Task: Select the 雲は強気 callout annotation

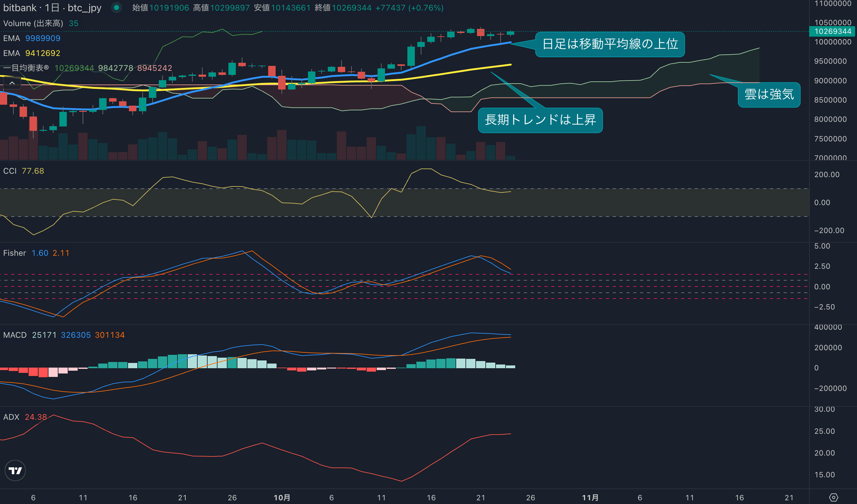Action: pos(769,94)
